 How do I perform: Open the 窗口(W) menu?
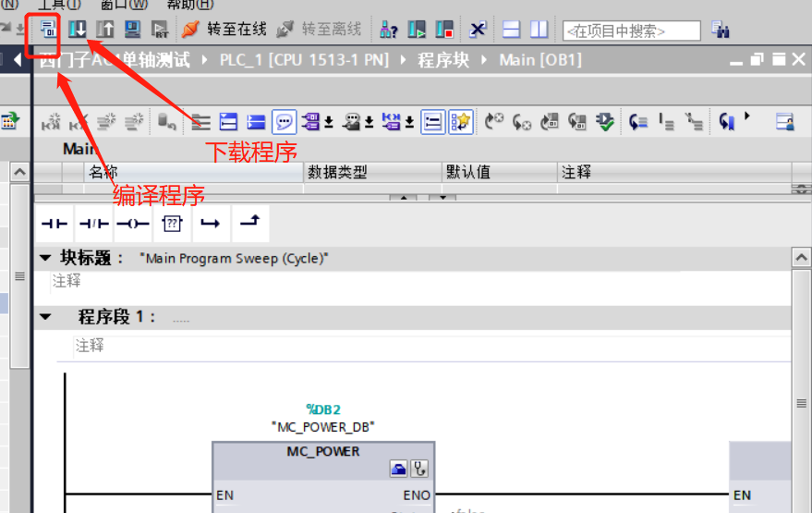(125, 5)
